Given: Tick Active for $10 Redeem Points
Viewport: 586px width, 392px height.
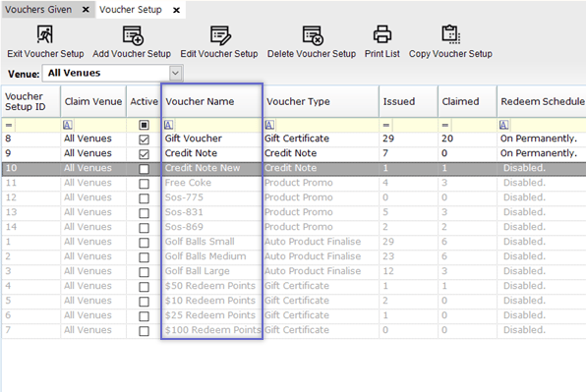Looking at the screenshot, I should point(144,302).
